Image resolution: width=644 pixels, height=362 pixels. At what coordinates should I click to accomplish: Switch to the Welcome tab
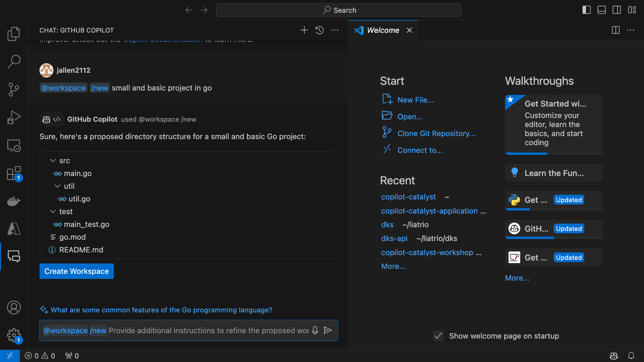tap(383, 30)
